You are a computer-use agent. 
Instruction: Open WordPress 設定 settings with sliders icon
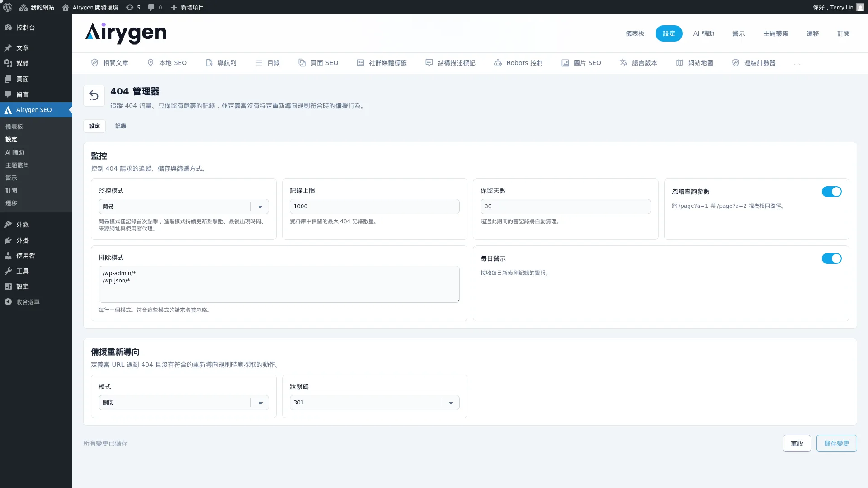pos(36,286)
